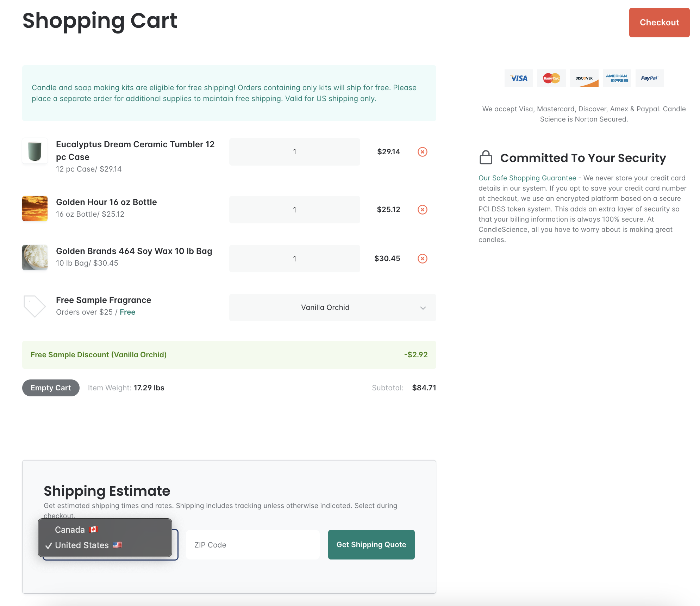Viewport: 700px width, 606px height.
Task: Click the Visa card icon
Action: pyautogui.click(x=519, y=78)
